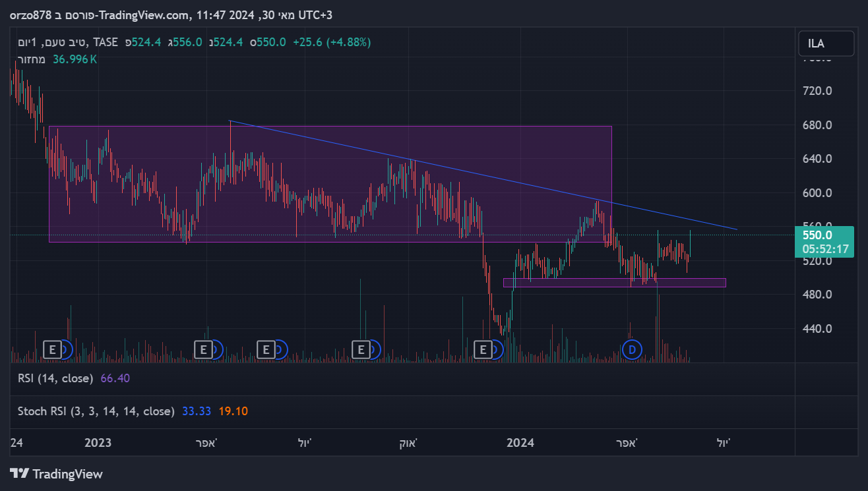Click the low price value נ524.4

(225, 42)
